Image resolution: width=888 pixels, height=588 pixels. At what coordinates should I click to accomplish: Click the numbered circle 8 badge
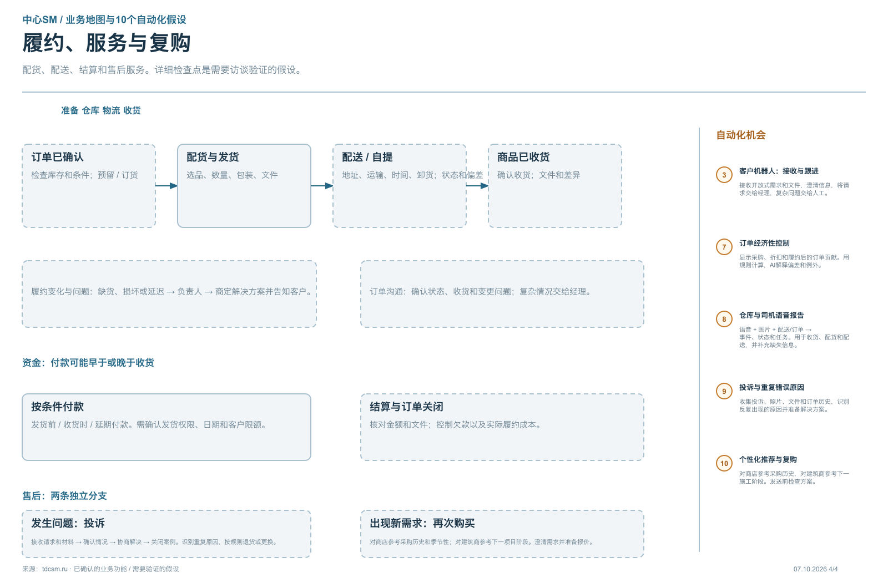coord(724,319)
